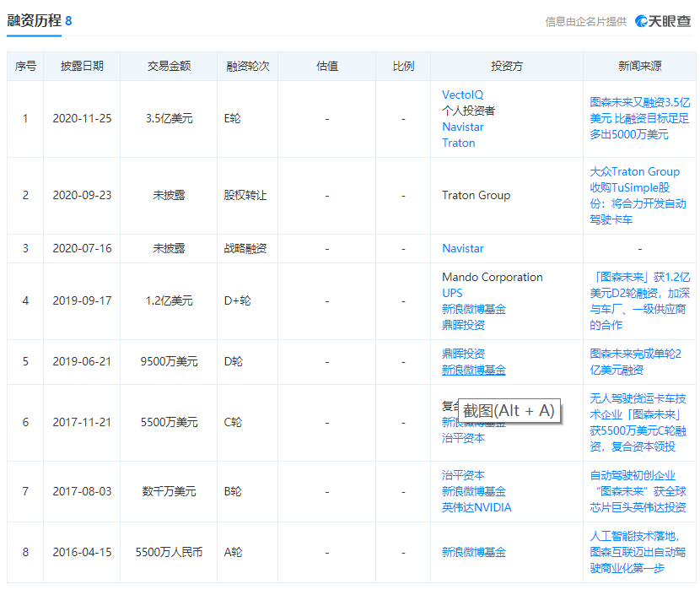Select the date 2019-06-21
Image resolution: width=700 pixels, height=595 pixels.
(82, 361)
